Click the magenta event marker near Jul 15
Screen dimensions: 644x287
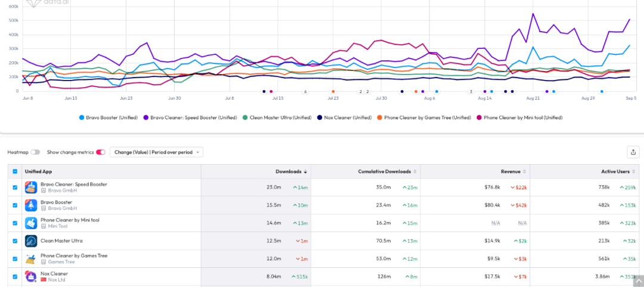[x=271, y=92]
